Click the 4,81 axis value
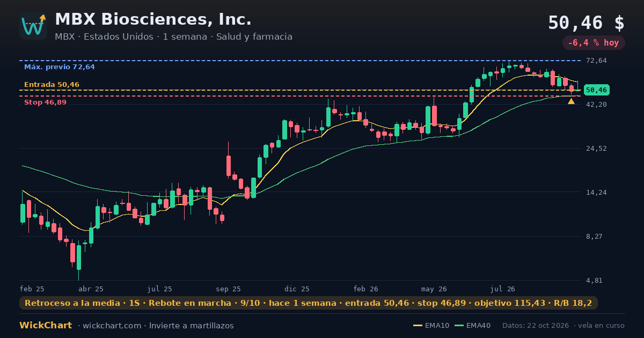Viewport: 644px width, 338px height. pyautogui.click(x=594, y=281)
